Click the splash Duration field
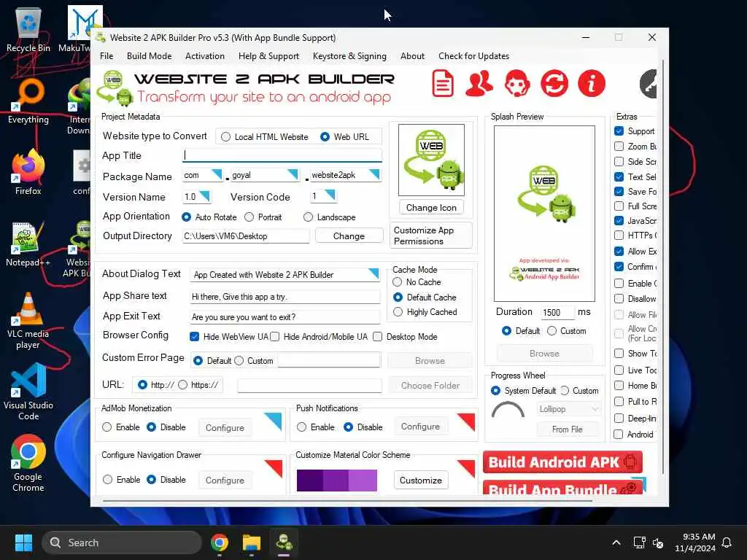747x560 pixels. click(557, 313)
